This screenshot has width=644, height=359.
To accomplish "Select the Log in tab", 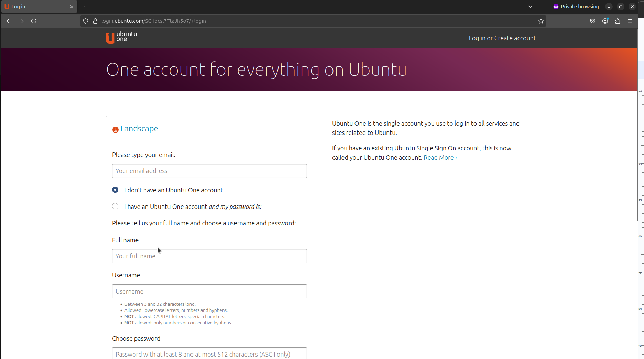I will tap(39, 7).
